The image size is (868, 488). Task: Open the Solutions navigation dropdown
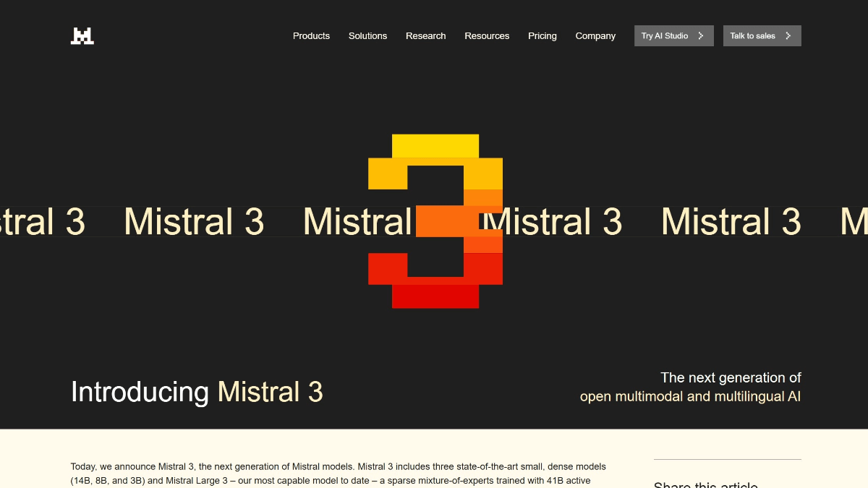pos(367,35)
